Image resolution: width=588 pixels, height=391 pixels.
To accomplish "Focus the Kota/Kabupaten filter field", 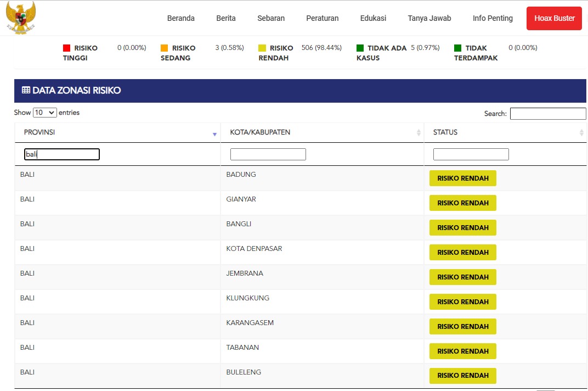I will 268,154.
